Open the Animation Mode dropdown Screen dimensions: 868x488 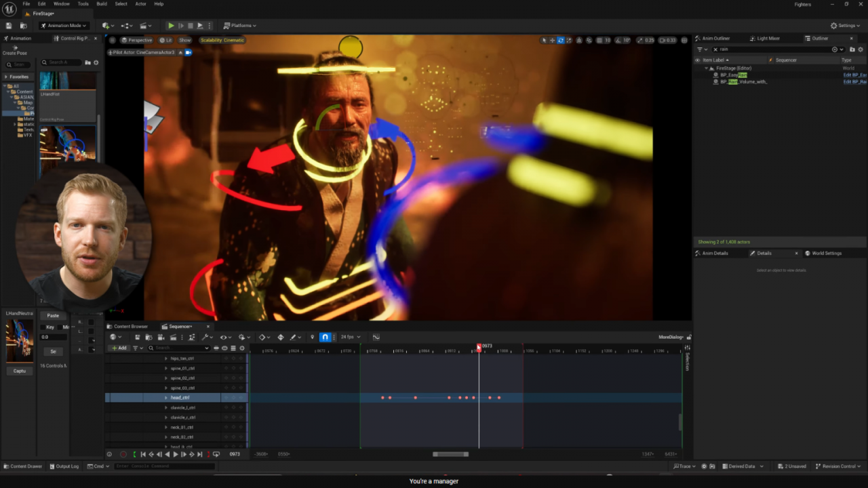coord(64,26)
